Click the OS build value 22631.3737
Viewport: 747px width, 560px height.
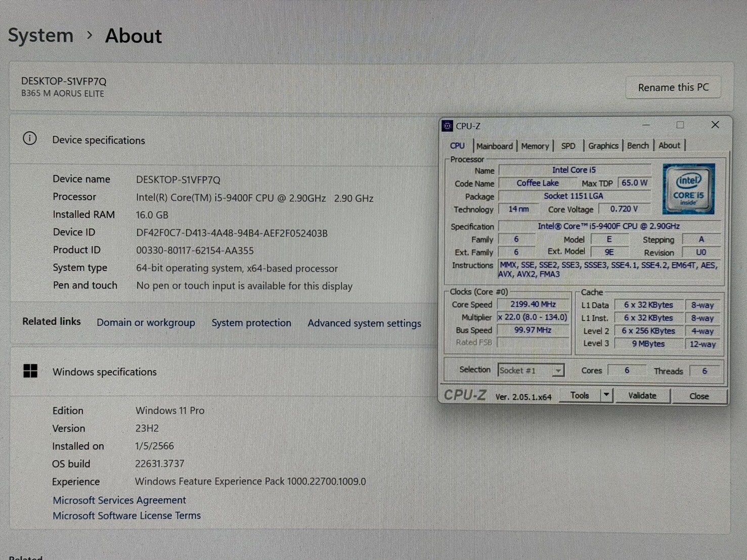[x=159, y=463]
